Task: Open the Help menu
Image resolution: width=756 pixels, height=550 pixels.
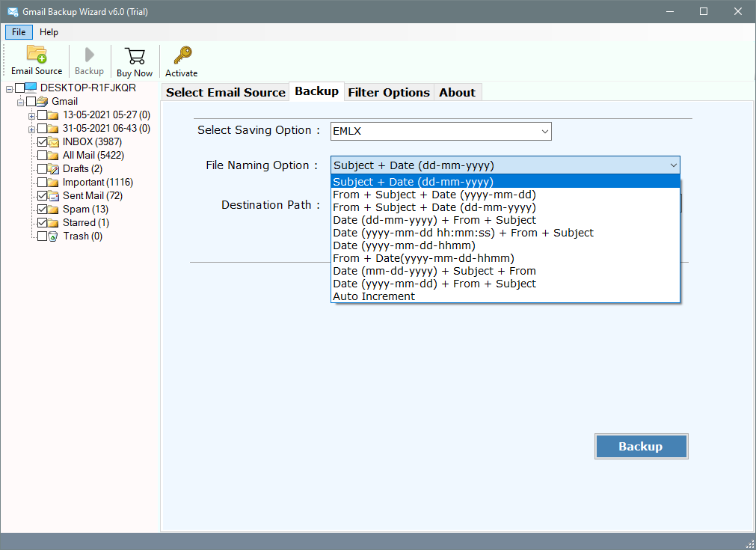Action: pos(49,32)
